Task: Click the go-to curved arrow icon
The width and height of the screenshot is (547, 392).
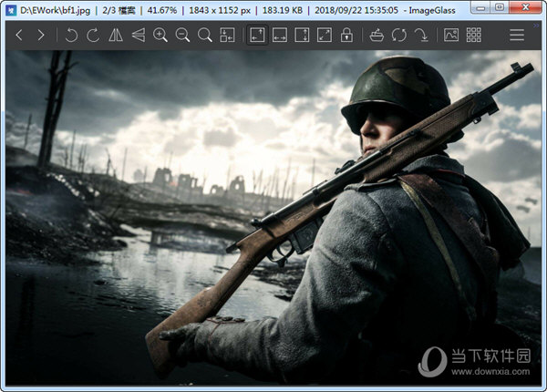Action: (x=421, y=35)
